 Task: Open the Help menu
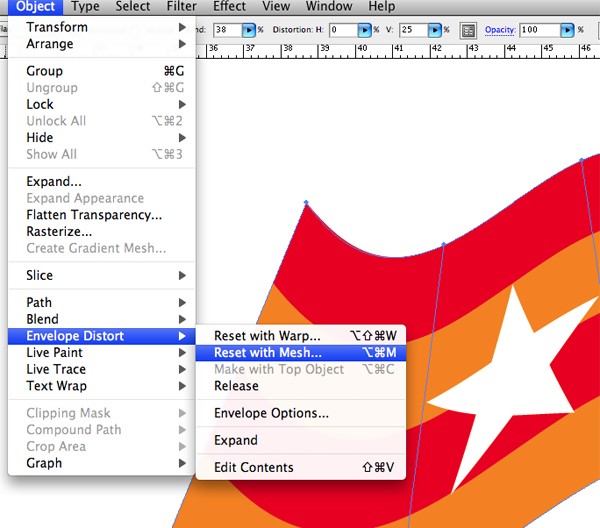click(x=382, y=7)
